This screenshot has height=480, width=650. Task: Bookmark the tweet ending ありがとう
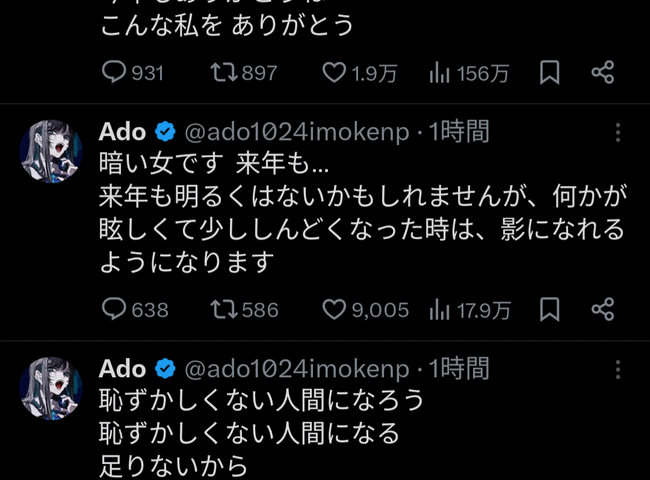(549, 72)
